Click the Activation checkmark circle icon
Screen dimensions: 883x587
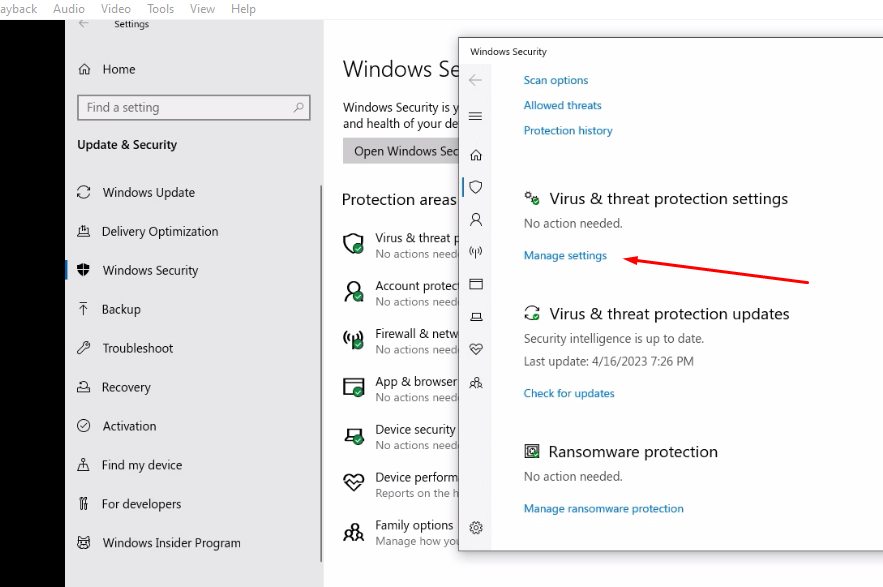coord(83,425)
